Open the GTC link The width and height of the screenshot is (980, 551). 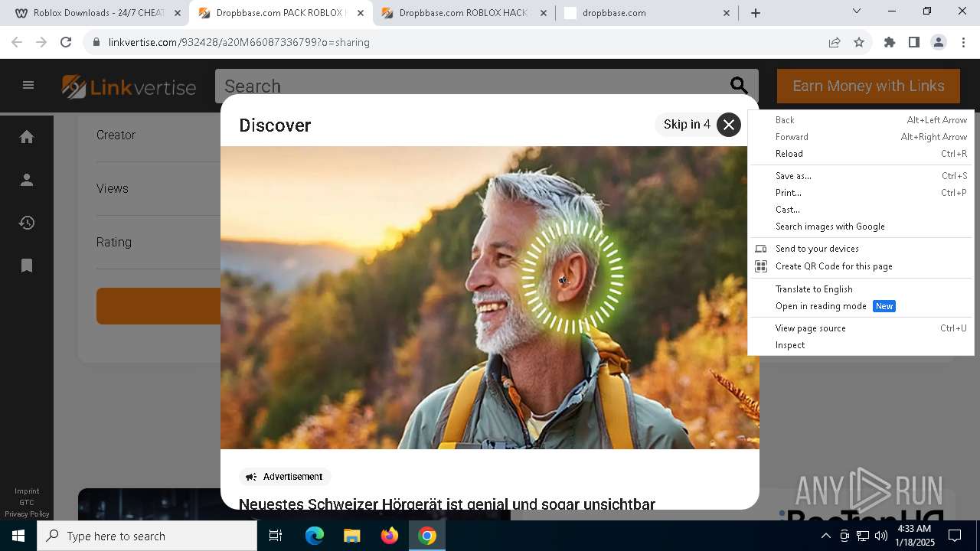27,503
